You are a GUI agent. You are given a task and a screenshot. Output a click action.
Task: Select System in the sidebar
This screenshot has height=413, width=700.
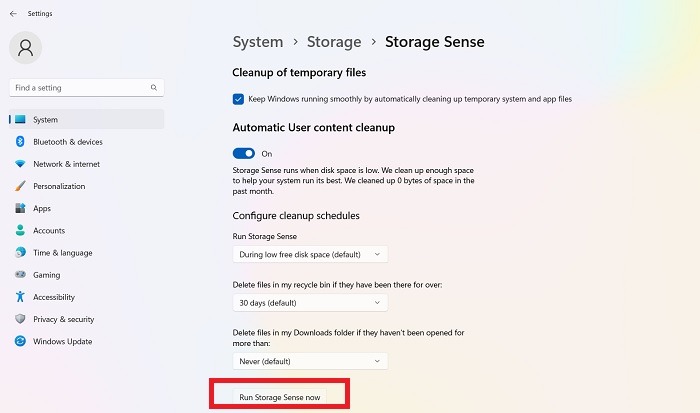[87, 119]
